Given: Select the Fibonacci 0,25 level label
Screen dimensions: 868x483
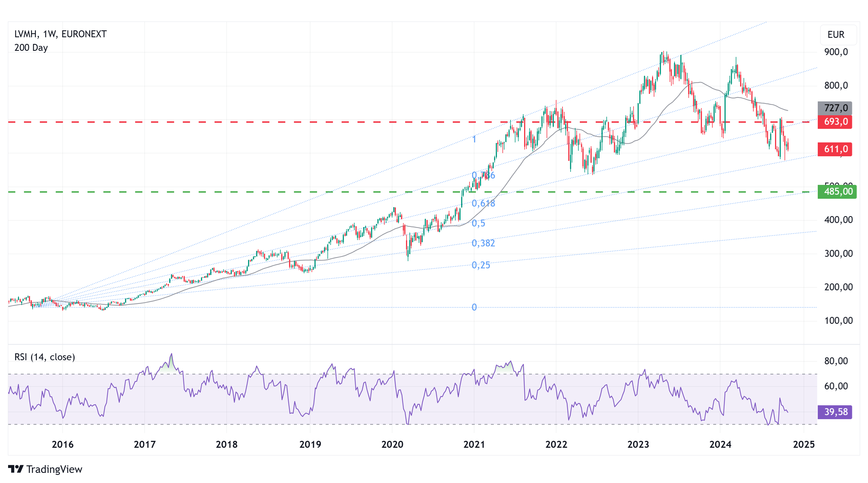Looking at the screenshot, I should coord(481,265).
